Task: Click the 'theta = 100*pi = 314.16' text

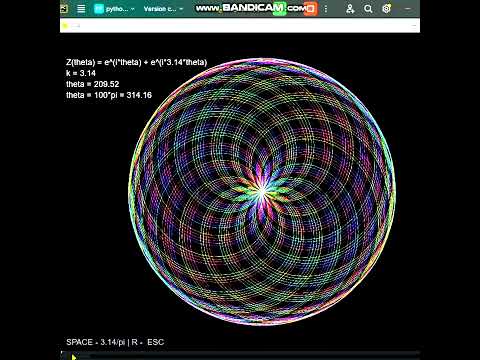Action: 109,95
